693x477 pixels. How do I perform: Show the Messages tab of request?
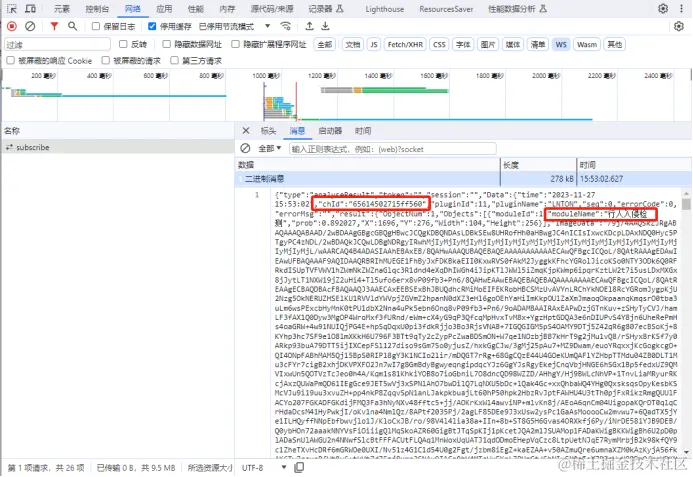297,131
